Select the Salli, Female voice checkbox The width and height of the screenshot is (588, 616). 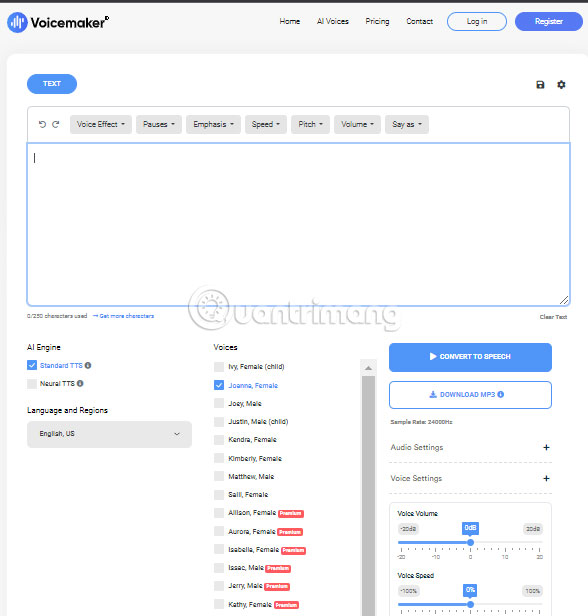point(219,495)
